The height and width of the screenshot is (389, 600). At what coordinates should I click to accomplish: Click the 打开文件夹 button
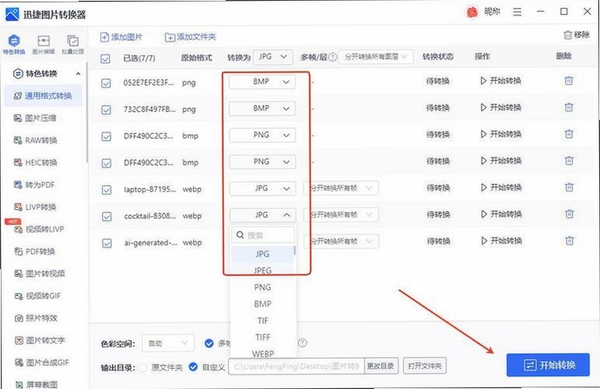click(425, 366)
